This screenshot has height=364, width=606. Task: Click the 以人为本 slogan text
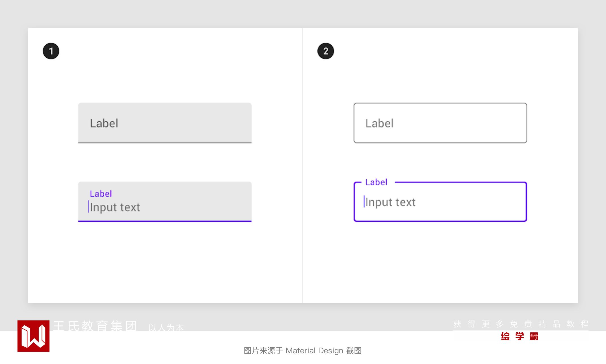point(166,328)
